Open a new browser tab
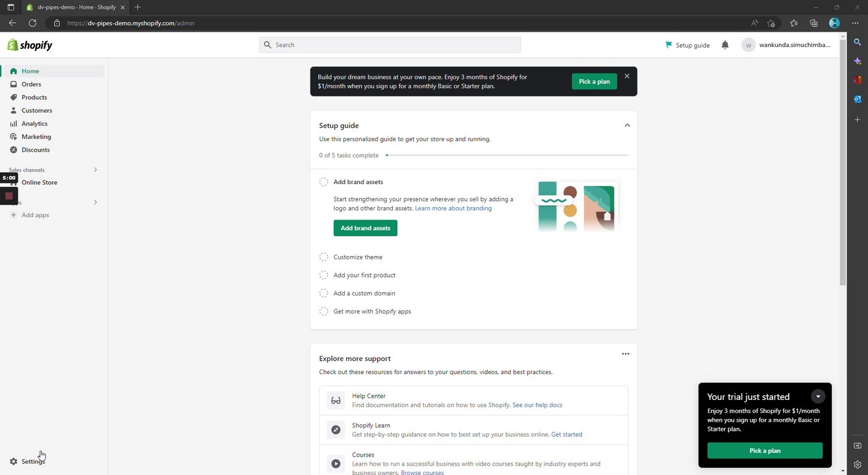The width and height of the screenshot is (868, 475). pyautogui.click(x=137, y=7)
